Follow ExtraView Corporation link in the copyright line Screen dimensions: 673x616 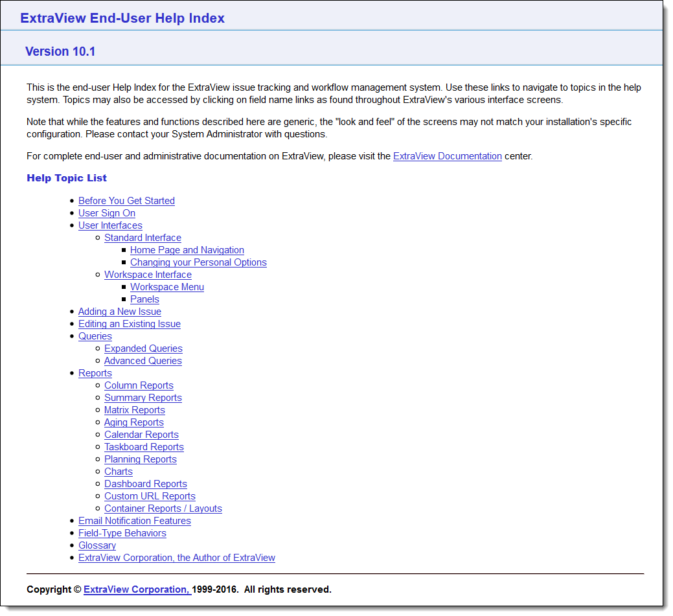click(137, 590)
